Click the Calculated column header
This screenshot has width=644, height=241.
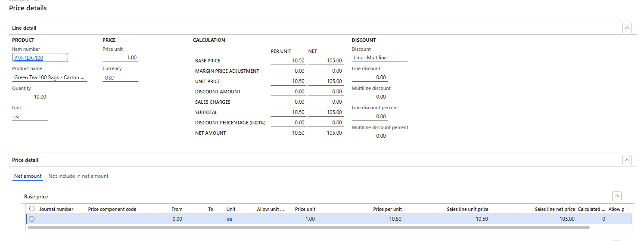tap(591, 209)
